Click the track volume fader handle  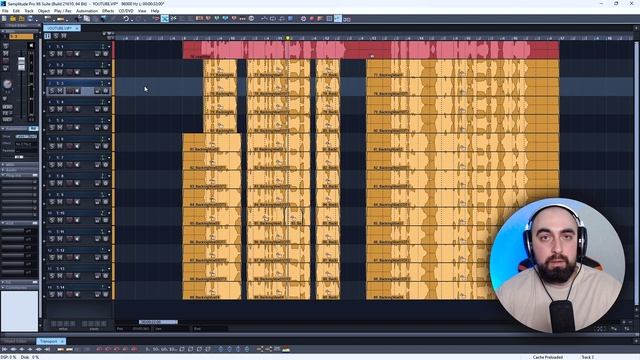[x=21, y=63]
